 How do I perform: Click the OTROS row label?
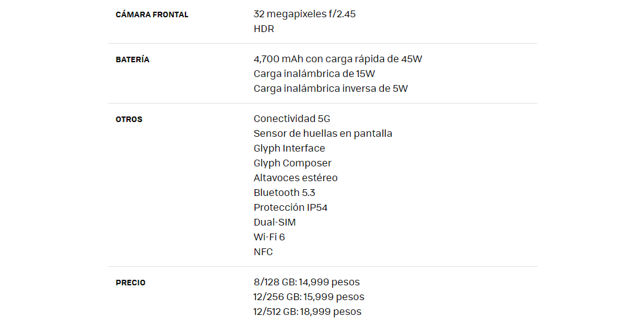[129, 120]
